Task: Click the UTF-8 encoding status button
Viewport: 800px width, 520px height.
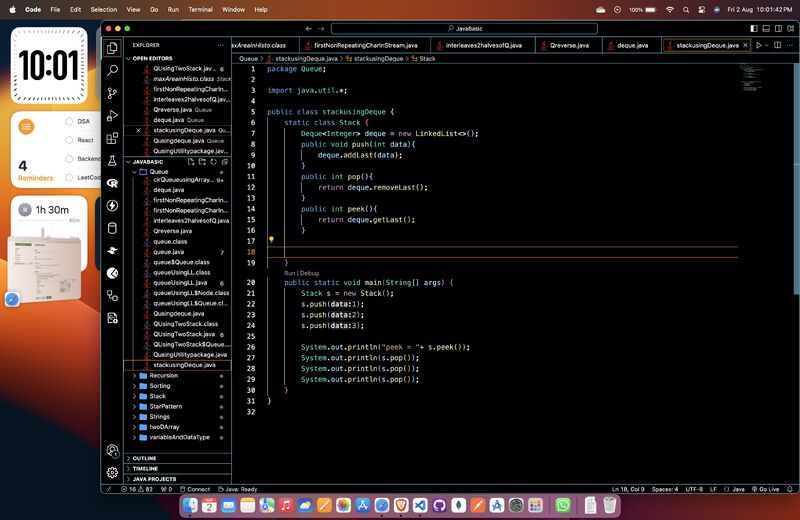Action: pos(695,489)
